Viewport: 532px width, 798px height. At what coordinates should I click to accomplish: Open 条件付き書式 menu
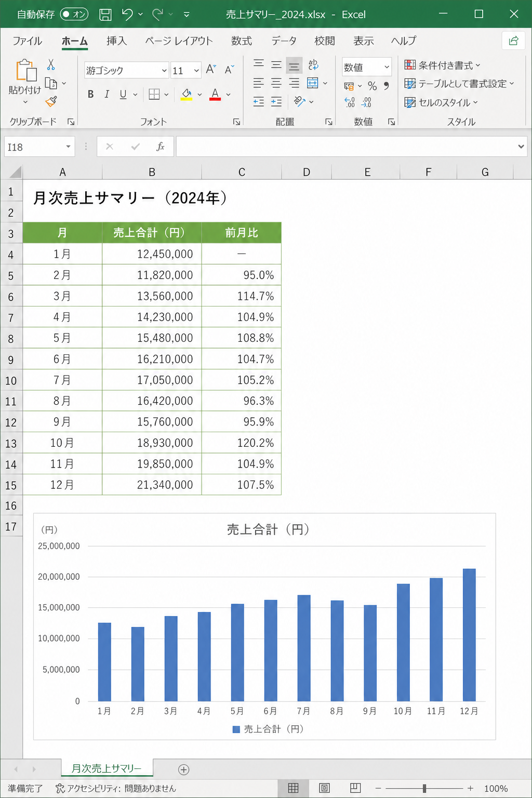click(x=443, y=65)
